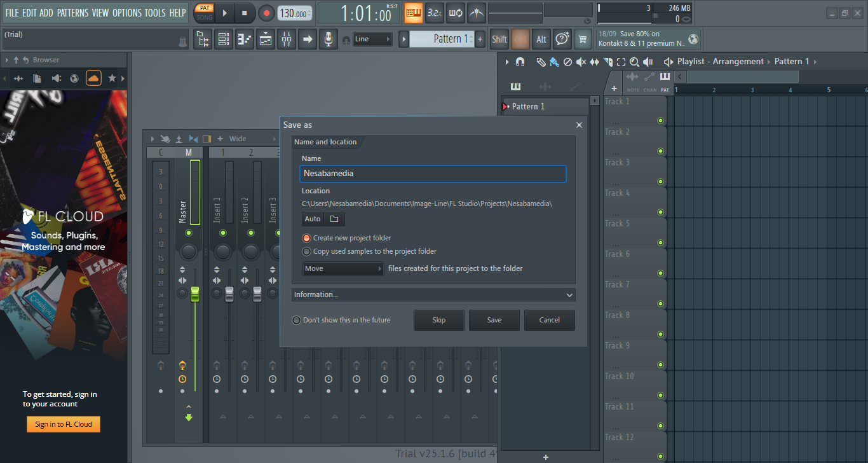Select the Draw pencil tool in Playlist
Image resolution: width=868 pixels, height=463 pixels.
tap(541, 62)
